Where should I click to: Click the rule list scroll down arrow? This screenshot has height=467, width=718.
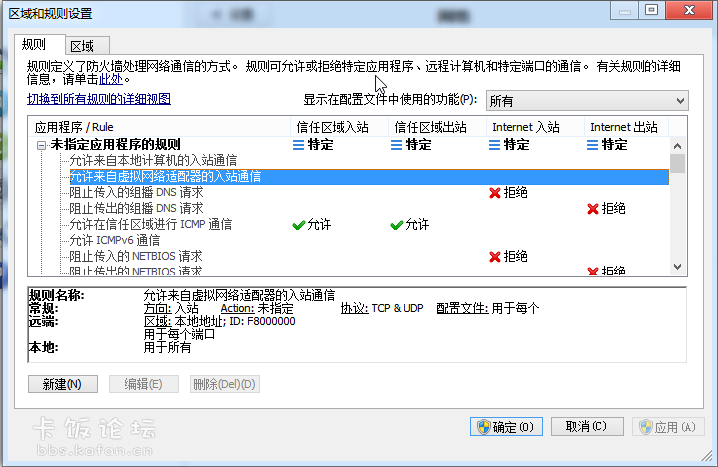(x=678, y=266)
